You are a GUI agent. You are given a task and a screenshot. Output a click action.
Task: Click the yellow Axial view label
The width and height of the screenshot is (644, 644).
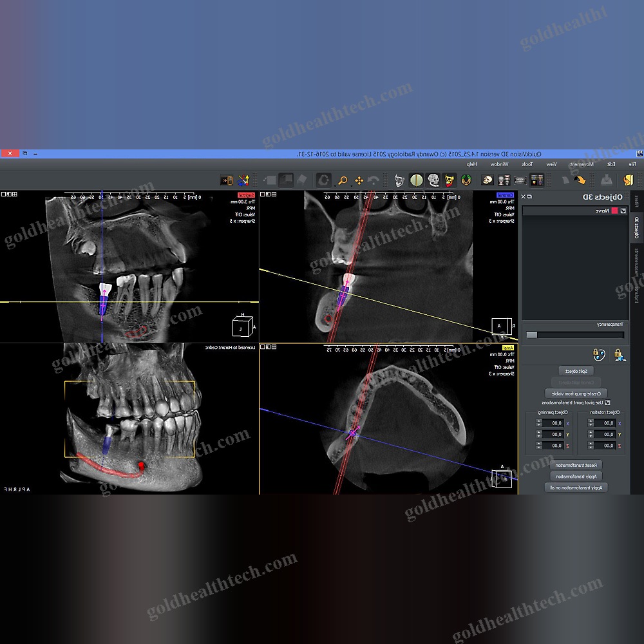pos(509,348)
